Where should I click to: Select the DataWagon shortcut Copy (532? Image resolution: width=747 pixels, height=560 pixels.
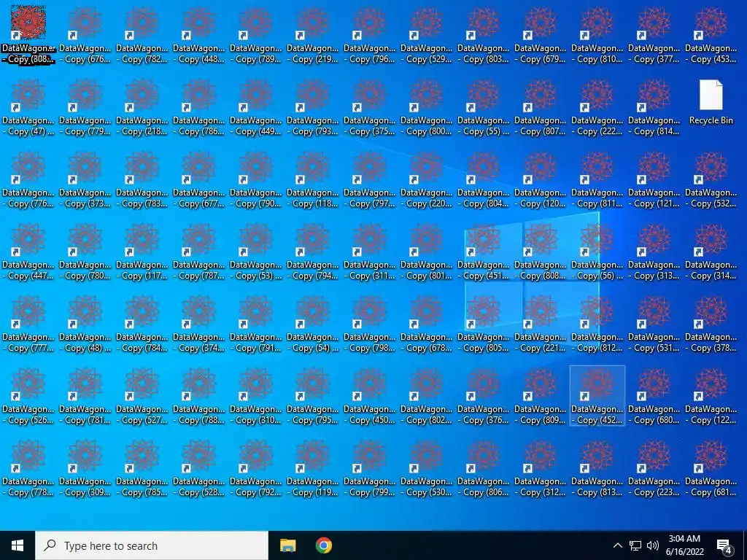tap(711, 180)
